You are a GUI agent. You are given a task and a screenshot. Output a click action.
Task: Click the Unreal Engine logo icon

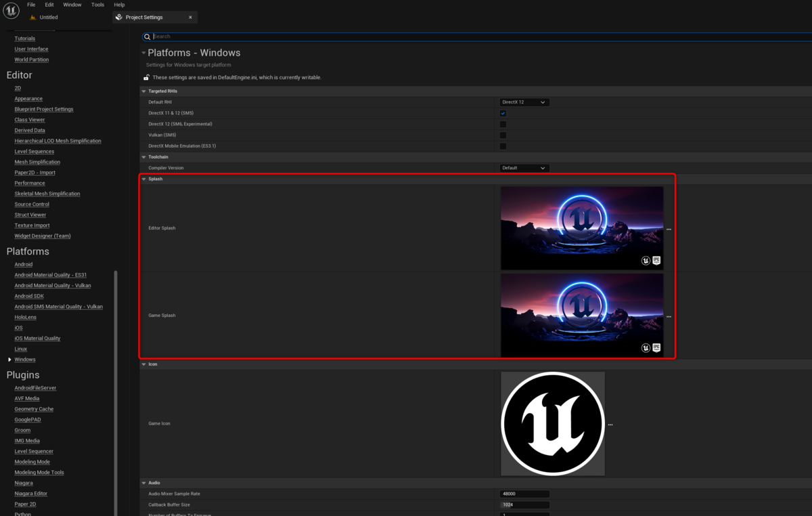[11, 11]
